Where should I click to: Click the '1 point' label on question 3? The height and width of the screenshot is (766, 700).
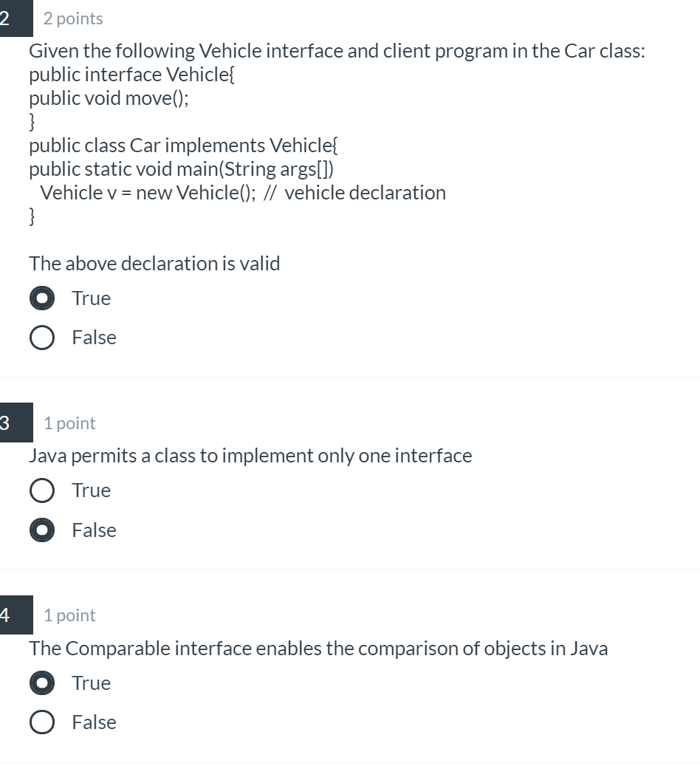(x=69, y=423)
